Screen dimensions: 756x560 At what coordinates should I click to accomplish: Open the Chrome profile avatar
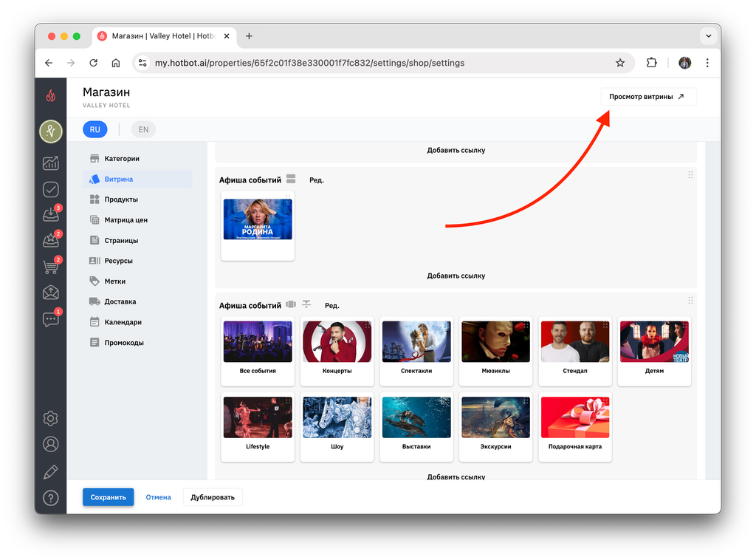click(x=684, y=63)
